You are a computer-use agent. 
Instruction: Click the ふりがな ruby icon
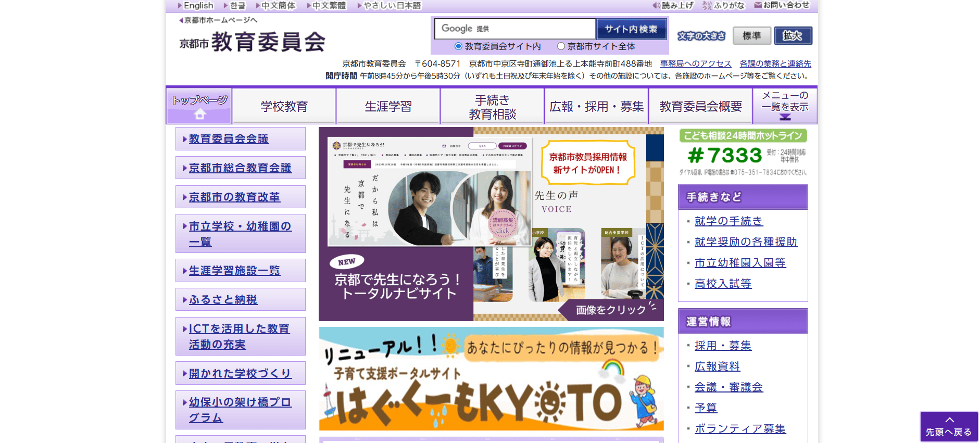[707, 5]
